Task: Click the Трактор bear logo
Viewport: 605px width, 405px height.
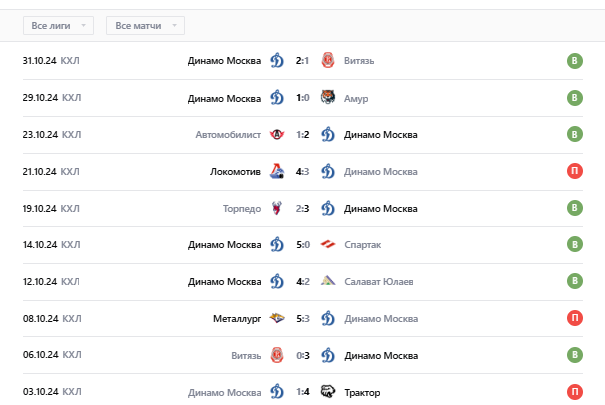Action: click(x=327, y=392)
